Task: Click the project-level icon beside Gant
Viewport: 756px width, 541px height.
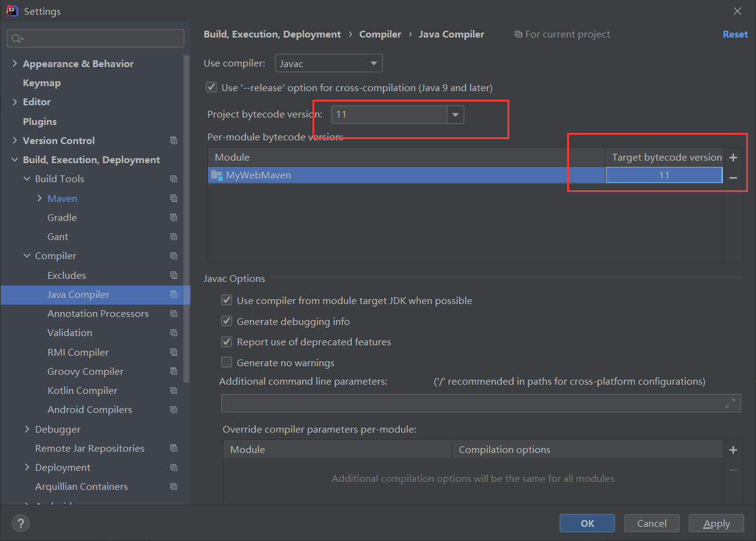Action: tap(173, 236)
